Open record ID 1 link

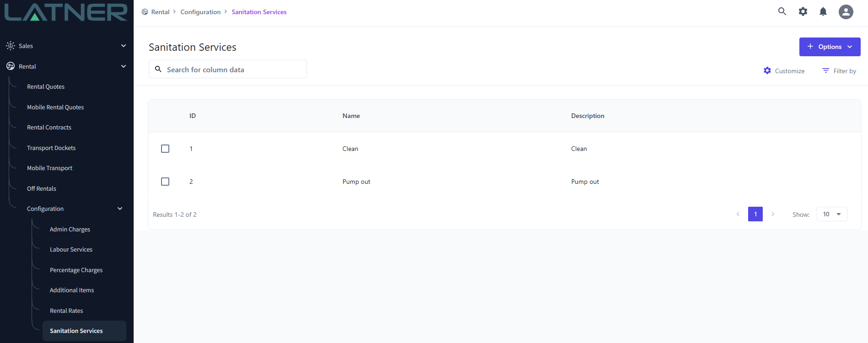point(191,149)
